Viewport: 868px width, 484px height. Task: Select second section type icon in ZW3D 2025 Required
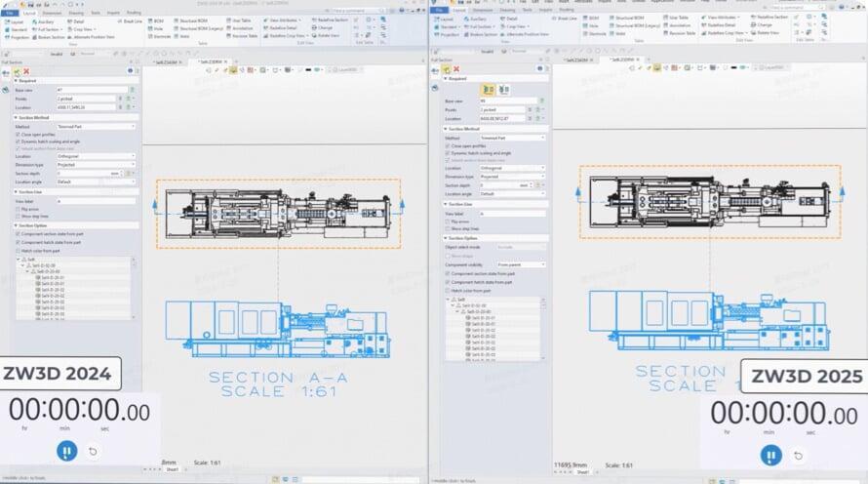503,89
